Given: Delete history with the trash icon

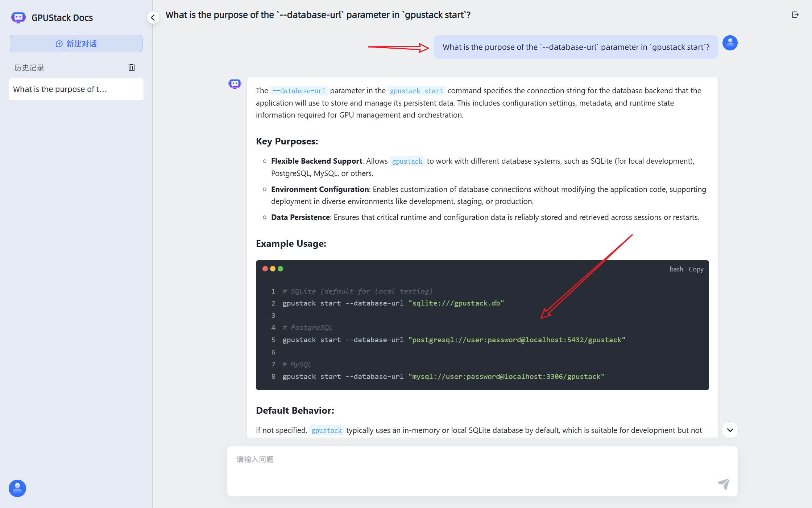Looking at the screenshot, I should pyautogui.click(x=132, y=67).
